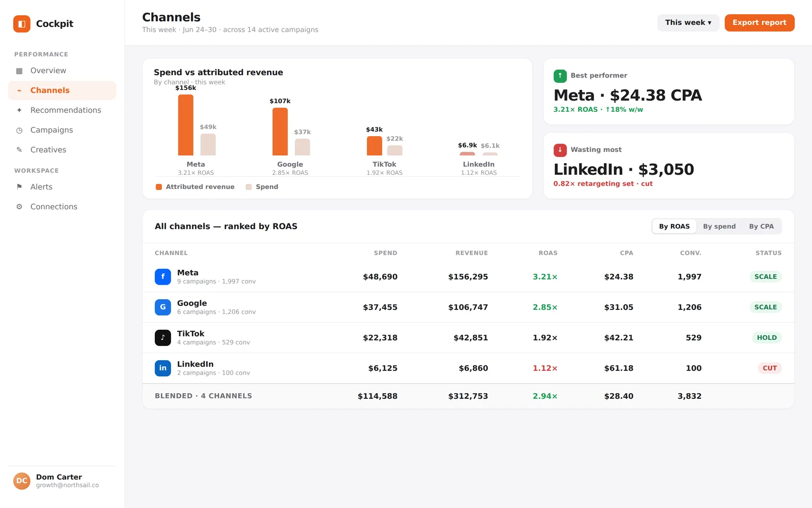Click the SPEND column header
812x508 pixels.
pyautogui.click(x=386, y=253)
